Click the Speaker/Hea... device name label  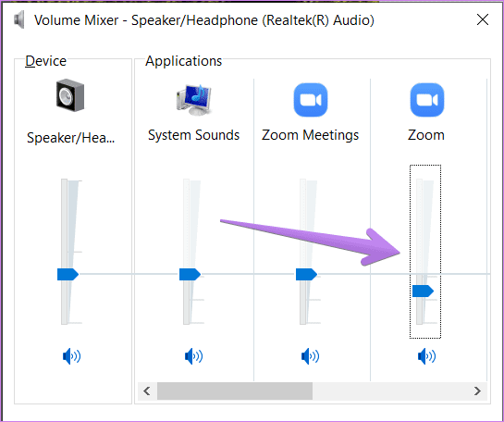coord(70,138)
